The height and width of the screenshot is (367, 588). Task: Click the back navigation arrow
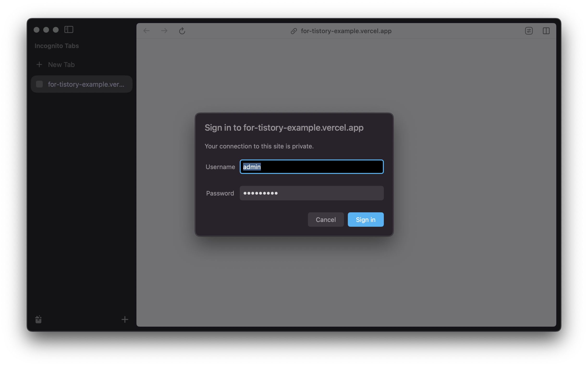(147, 31)
